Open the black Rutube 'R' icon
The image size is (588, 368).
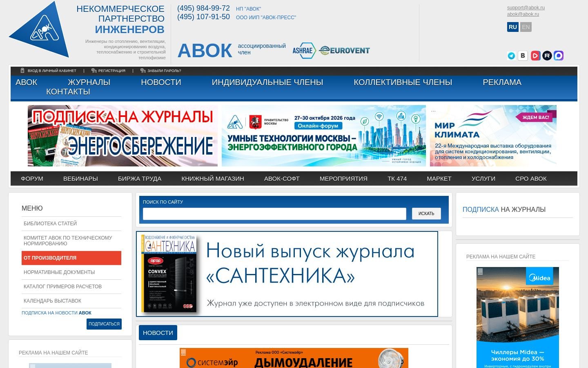tap(547, 56)
